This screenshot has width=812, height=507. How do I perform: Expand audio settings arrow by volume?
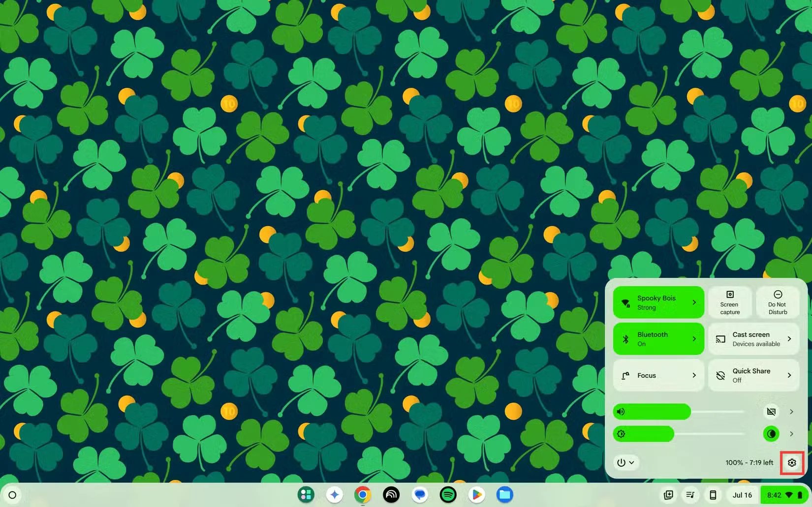pyautogui.click(x=791, y=412)
